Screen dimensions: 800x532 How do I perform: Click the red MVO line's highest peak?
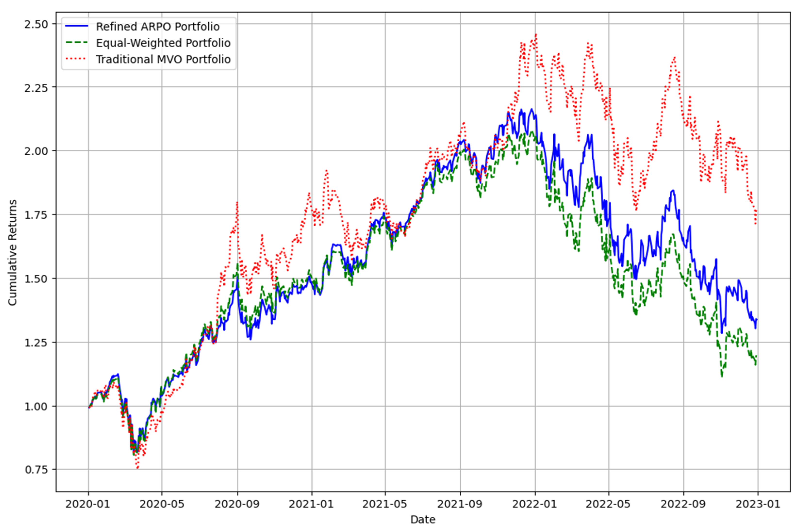pyautogui.click(x=536, y=34)
